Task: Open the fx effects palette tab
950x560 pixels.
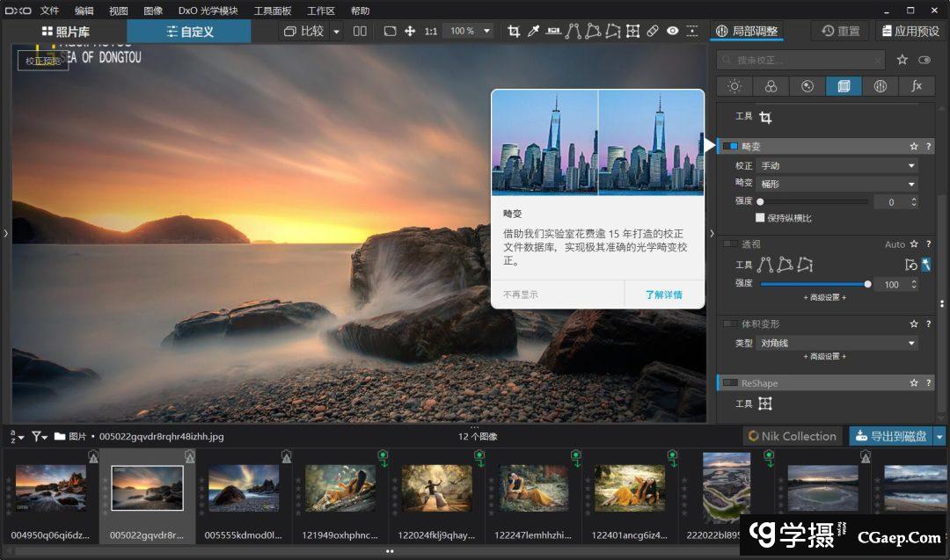Action: coord(916,86)
